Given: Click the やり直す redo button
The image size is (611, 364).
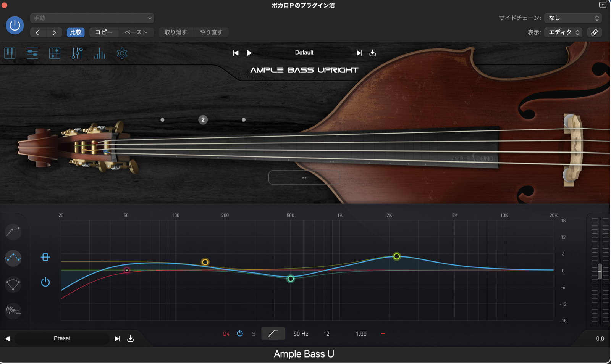Looking at the screenshot, I should (x=211, y=32).
